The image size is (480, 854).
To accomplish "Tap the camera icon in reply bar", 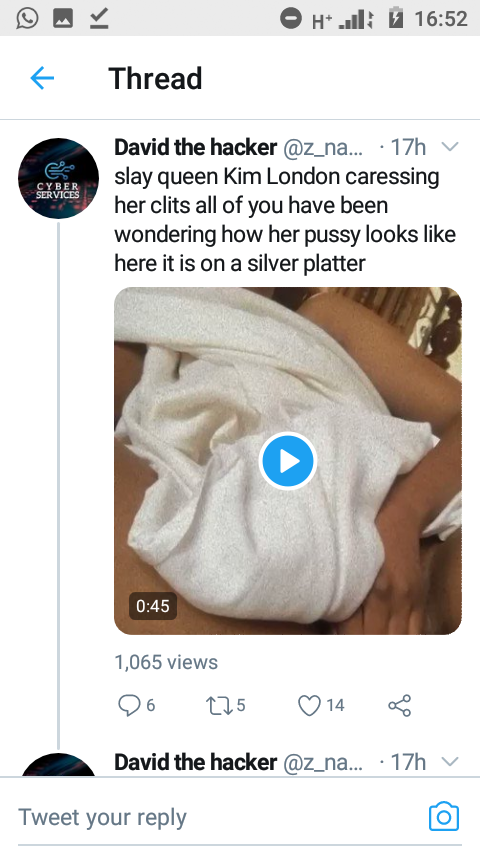I will (x=444, y=816).
